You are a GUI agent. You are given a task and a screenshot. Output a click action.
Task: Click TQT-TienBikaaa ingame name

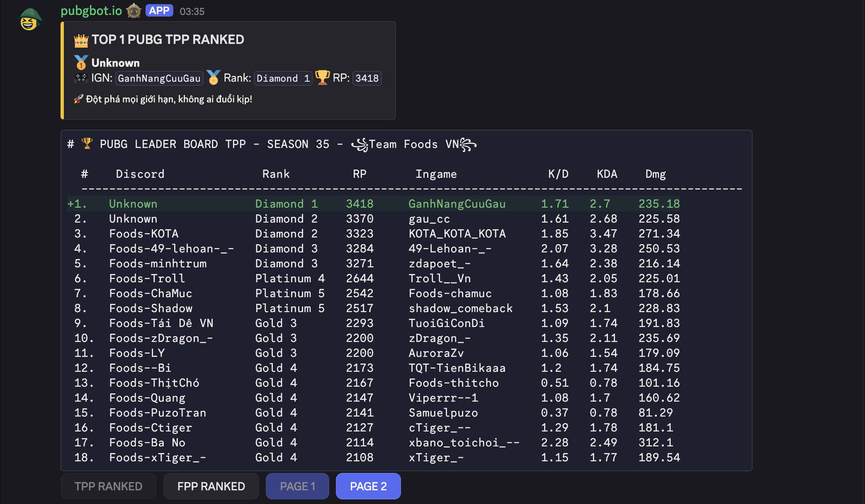click(457, 368)
